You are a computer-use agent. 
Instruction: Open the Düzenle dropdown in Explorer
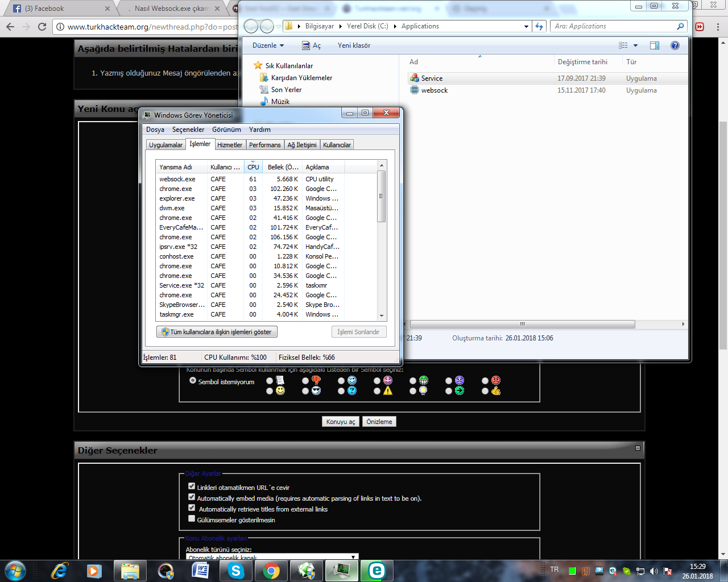(268, 45)
